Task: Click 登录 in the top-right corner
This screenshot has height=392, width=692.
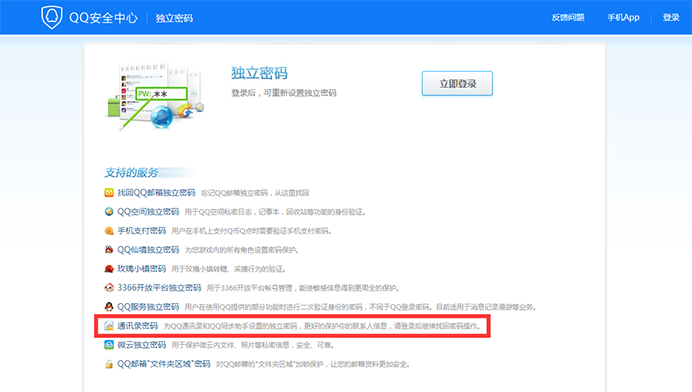Action: [x=671, y=17]
